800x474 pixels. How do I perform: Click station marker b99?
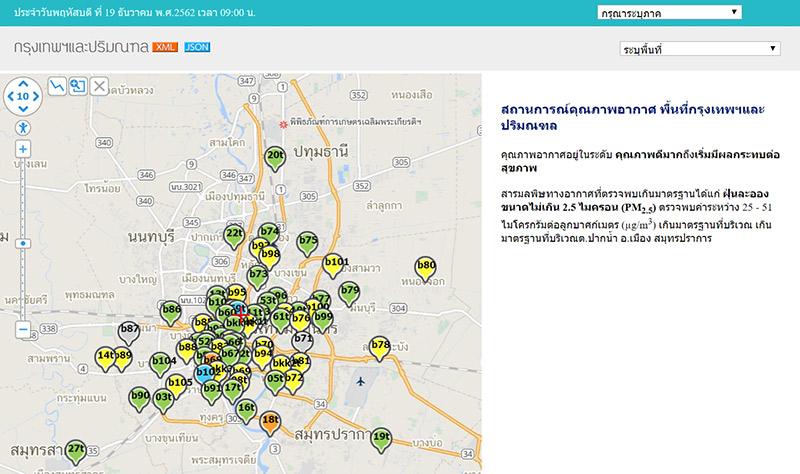tap(323, 319)
